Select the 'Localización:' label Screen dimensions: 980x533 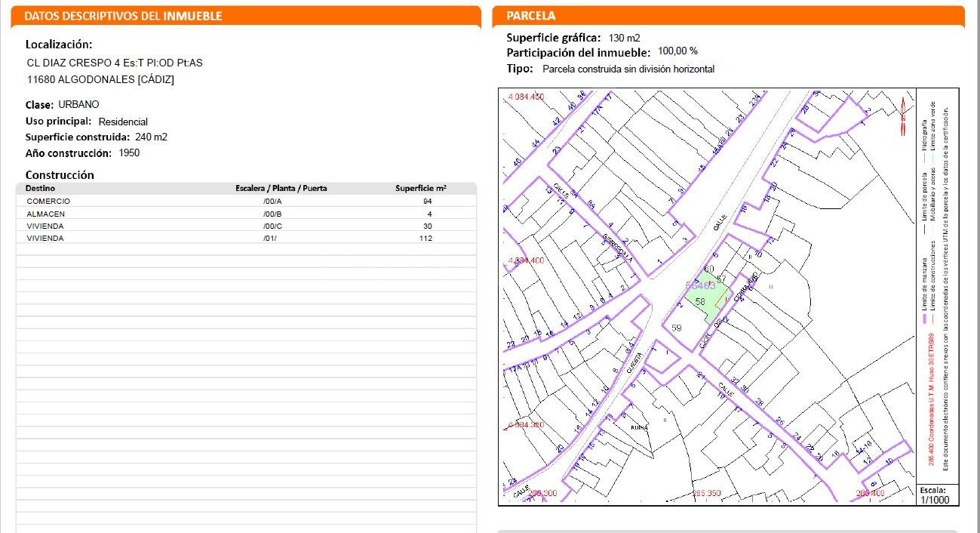[x=59, y=45]
